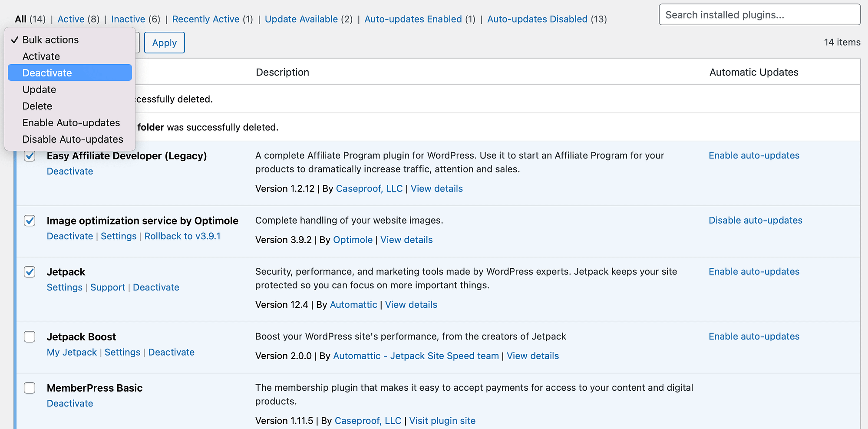868x429 pixels.
Task: Open Jetpack Settings link
Action: coord(65,287)
